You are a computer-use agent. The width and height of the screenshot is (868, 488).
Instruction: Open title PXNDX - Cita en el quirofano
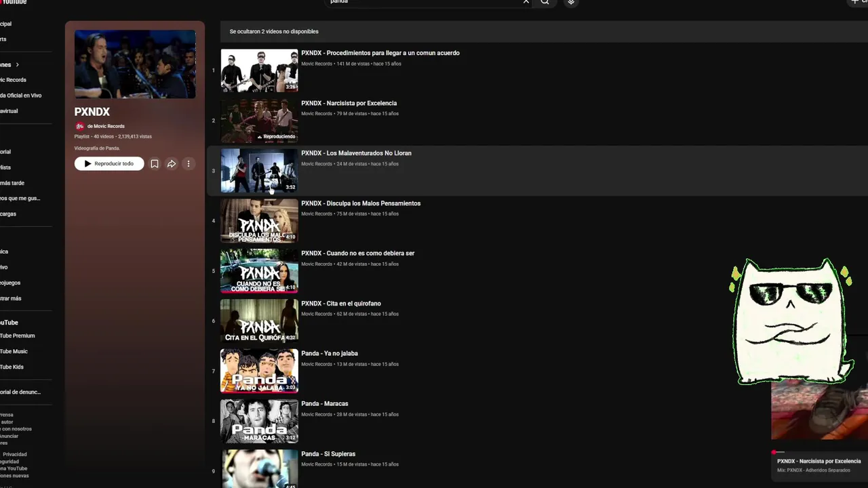[x=341, y=304]
